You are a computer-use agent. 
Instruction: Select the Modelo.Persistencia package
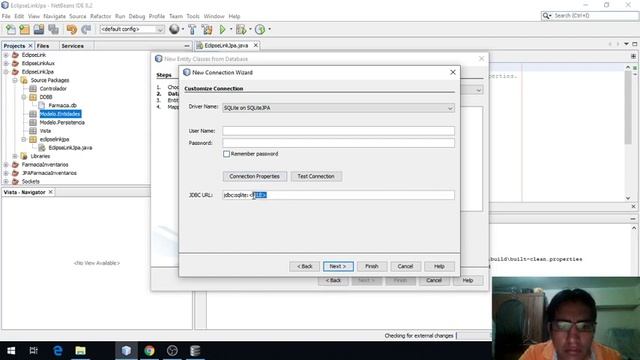tap(62, 122)
